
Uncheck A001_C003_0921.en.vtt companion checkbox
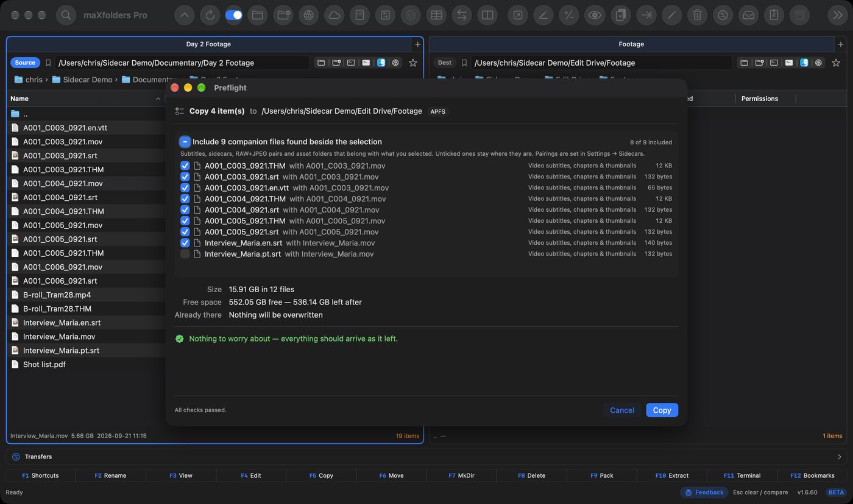click(185, 187)
